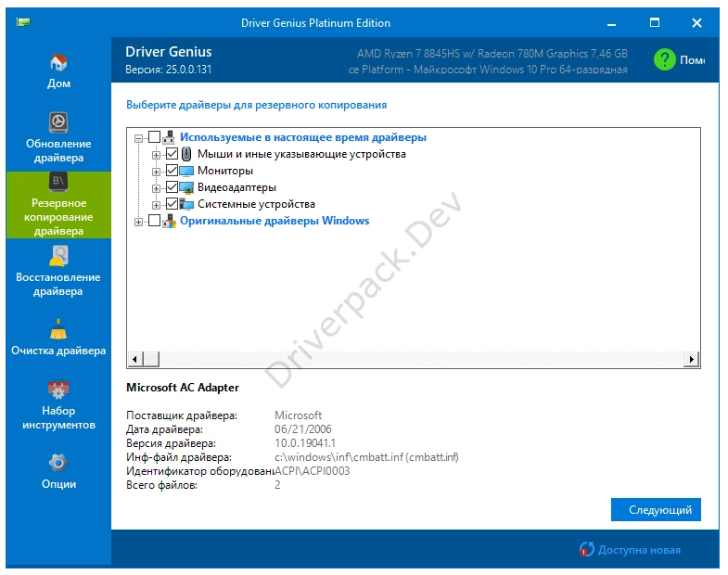Viewport: 728px width, 575px height.
Task: Click the new version update icon
Action: click(x=587, y=549)
